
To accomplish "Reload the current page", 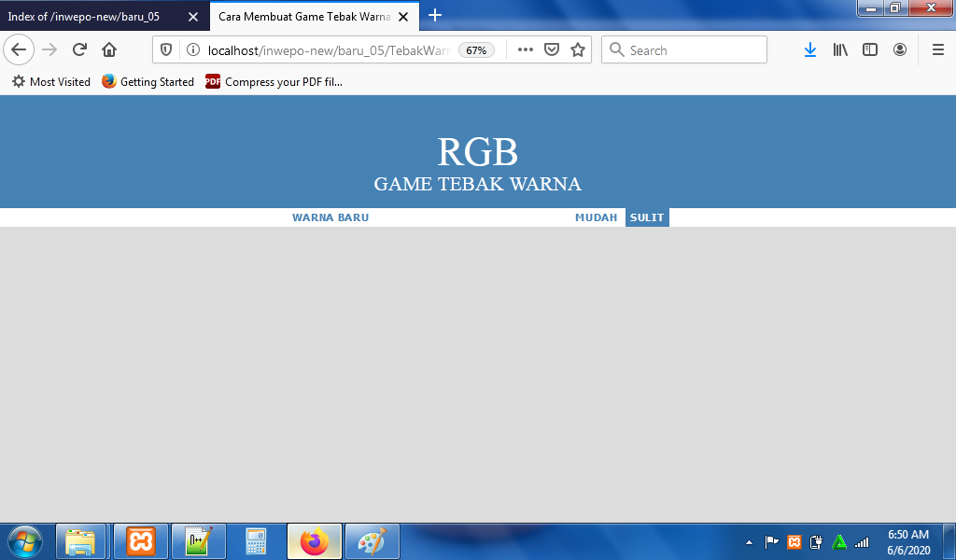I will (x=79, y=50).
